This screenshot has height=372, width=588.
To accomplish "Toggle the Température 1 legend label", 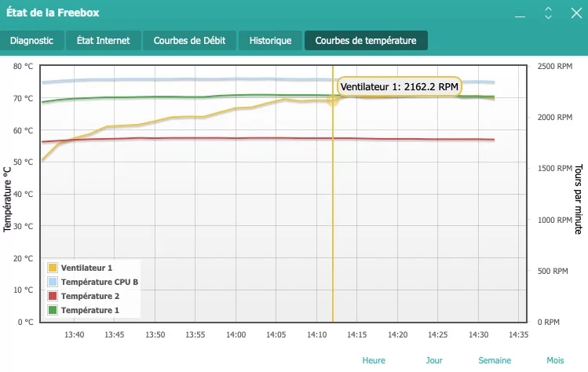I will pyautogui.click(x=90, y=311).
